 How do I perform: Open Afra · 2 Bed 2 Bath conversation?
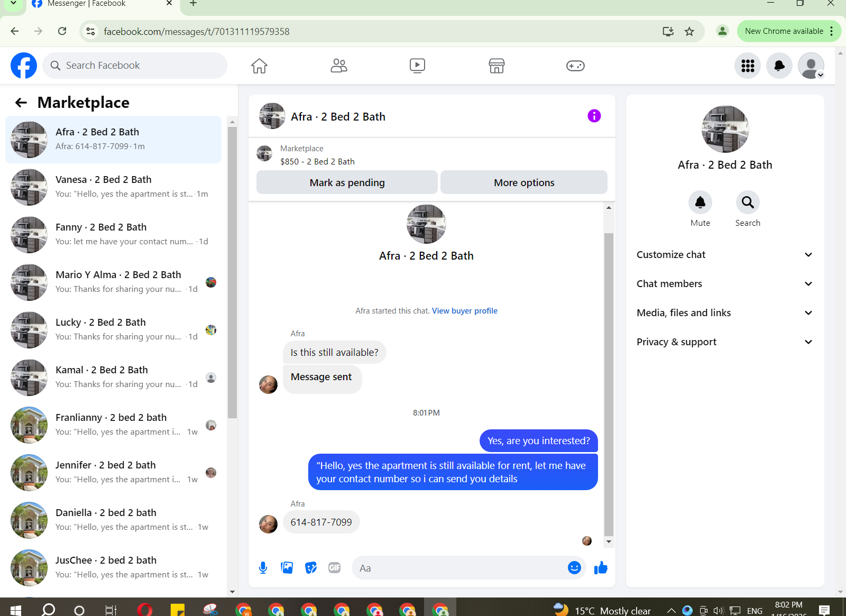point(114,140)
